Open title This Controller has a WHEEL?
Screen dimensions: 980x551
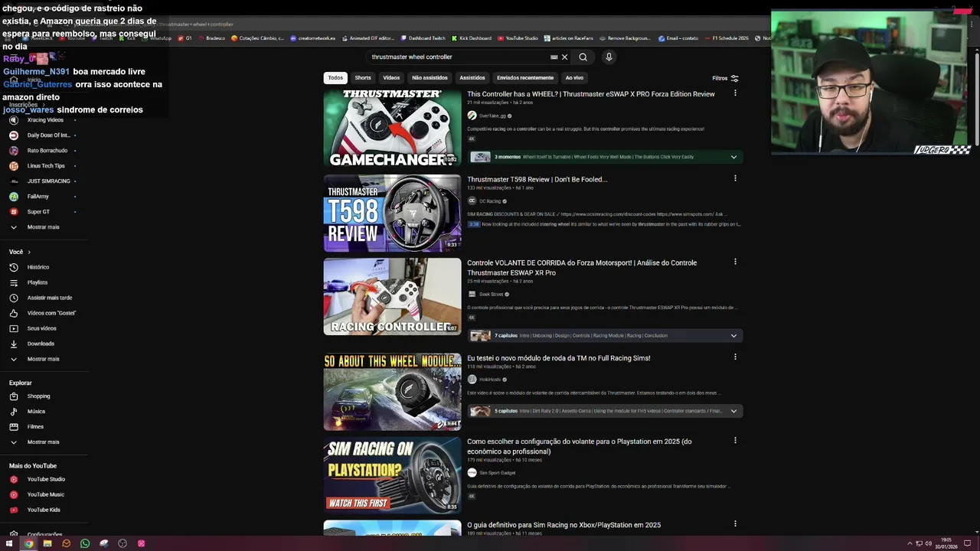click(591, 94)
